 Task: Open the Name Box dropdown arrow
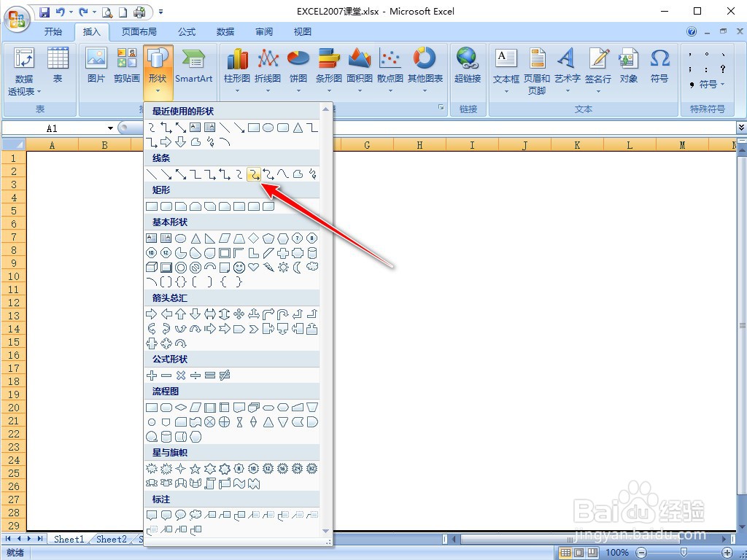click(110, 128)
